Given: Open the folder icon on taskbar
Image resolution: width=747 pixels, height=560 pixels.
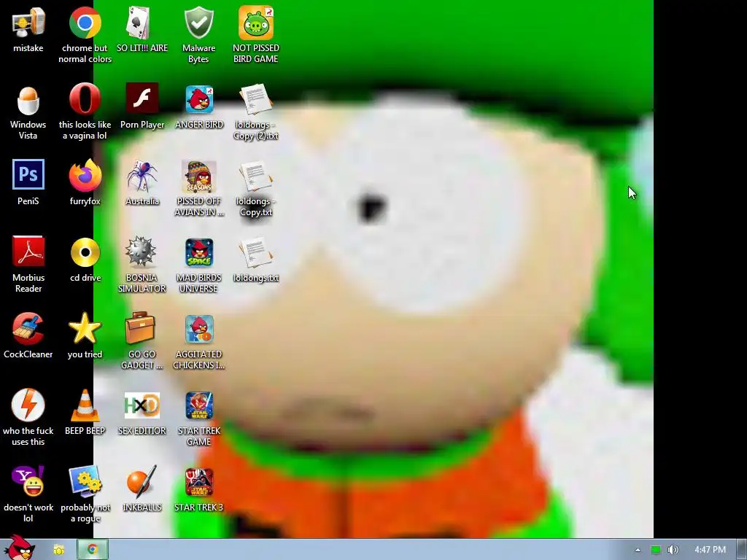Looking at the screenshot, I should click(58, 550).
